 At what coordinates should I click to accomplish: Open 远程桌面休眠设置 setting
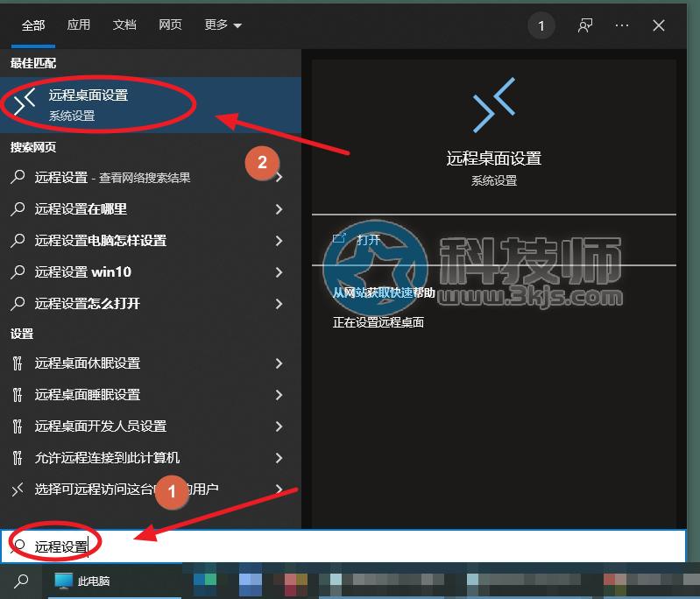click(151, 363)
